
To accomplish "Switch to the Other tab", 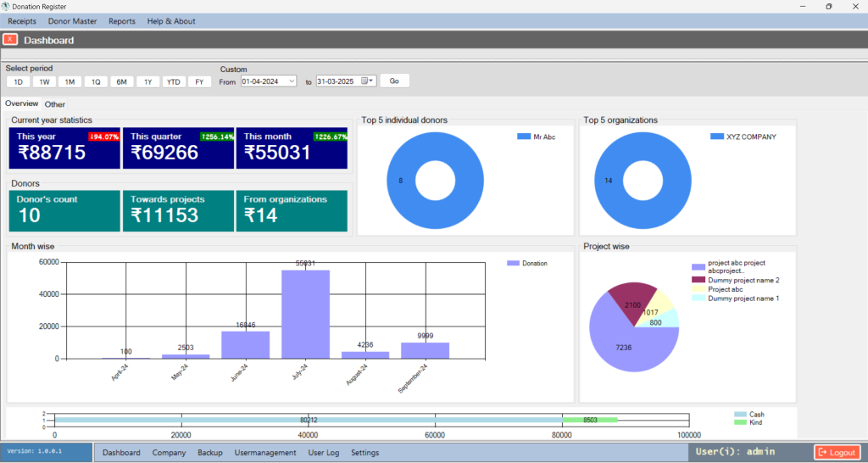I will (x=55, y=104).
